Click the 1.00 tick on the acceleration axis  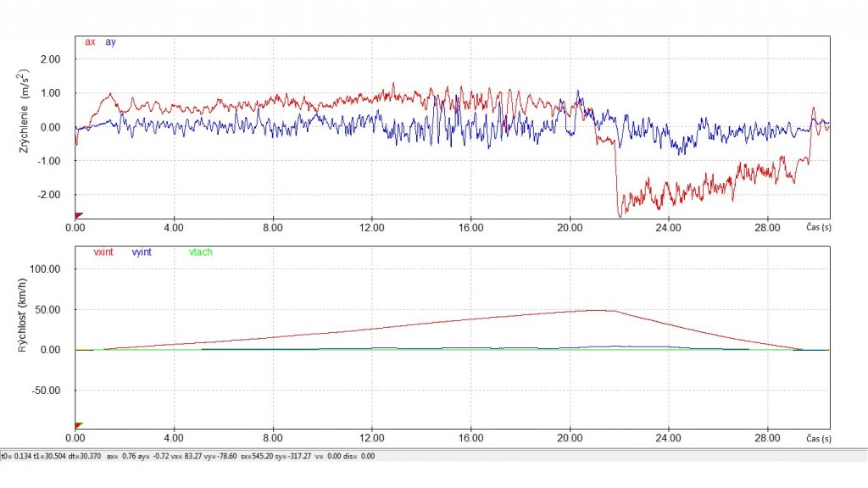click(x=50, y=93)
